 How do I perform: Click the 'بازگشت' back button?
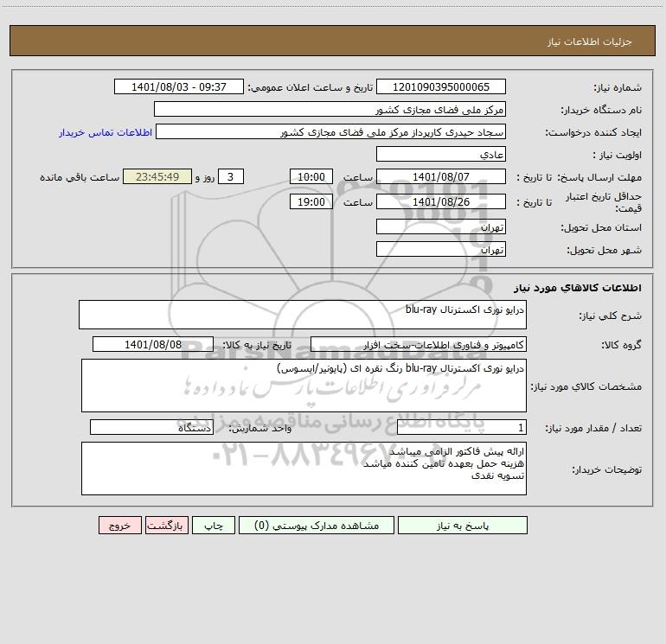click(x=166, y=525)
